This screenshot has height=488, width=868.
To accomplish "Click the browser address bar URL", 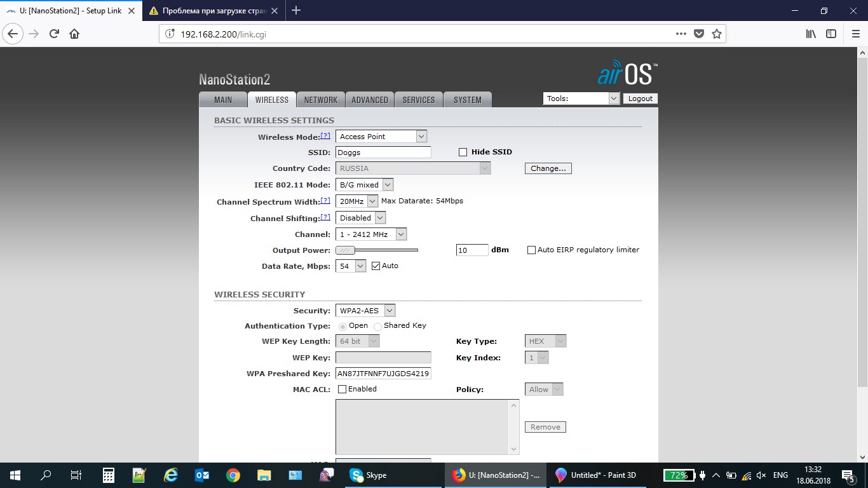I will (223, 34).
